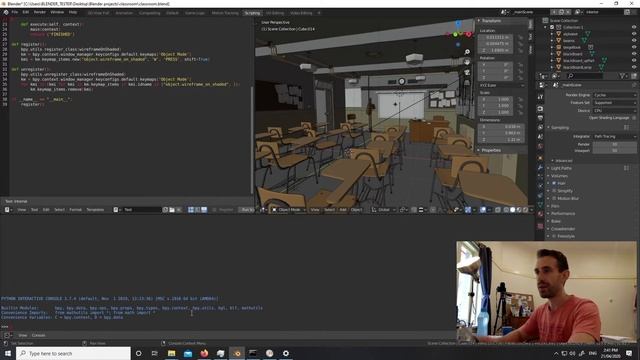The image size is (640, 360).
Task: Expand the bingoBook tree item
Action: click(x=552, y=47)
